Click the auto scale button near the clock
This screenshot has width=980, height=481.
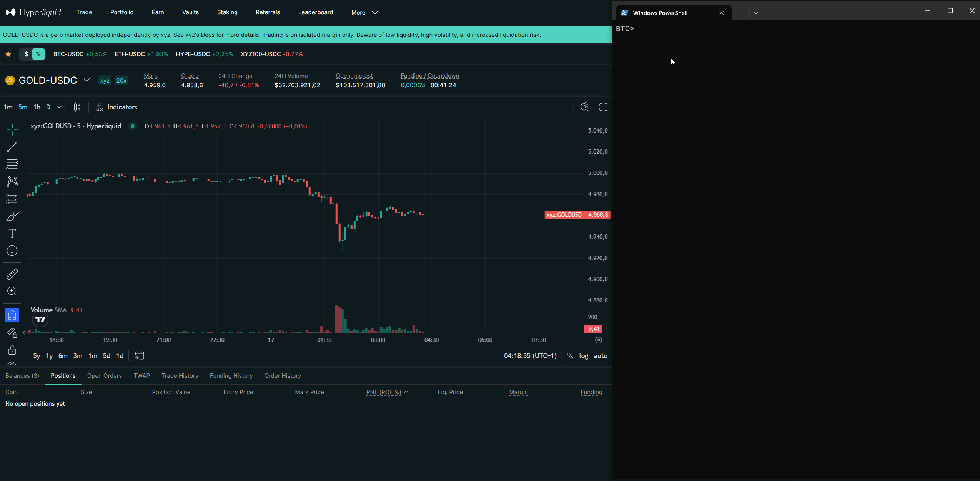[x=601, y=356]
